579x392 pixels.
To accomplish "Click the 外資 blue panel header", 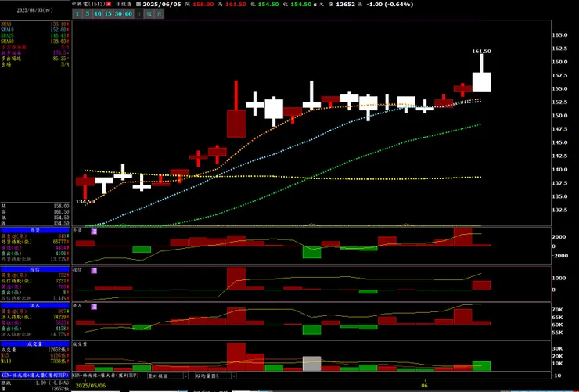I will click(x=34, y=230).
